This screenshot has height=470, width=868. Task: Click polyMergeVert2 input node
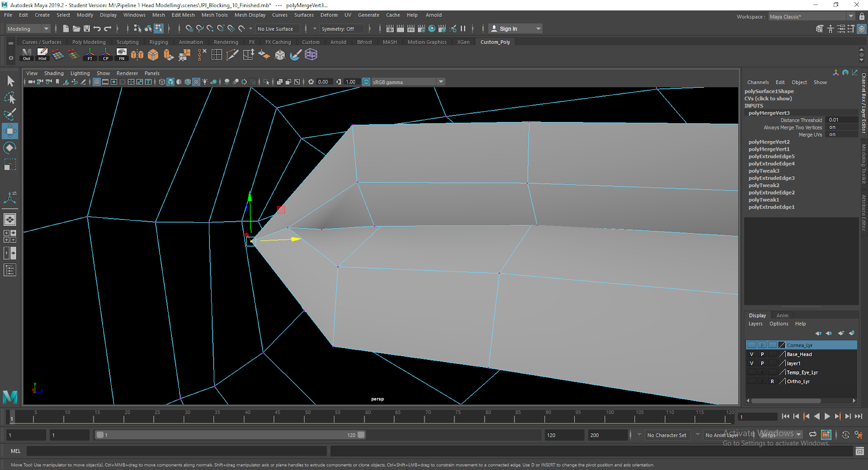point(769,142)
